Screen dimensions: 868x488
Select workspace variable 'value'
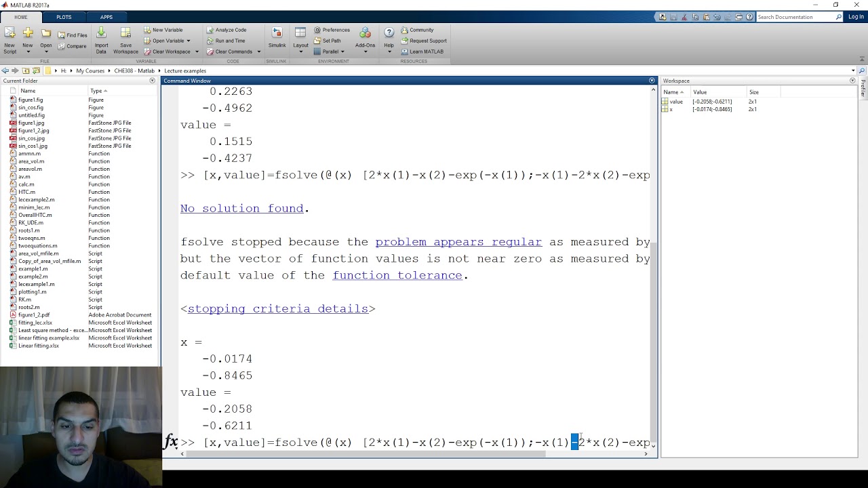[676, 101]
